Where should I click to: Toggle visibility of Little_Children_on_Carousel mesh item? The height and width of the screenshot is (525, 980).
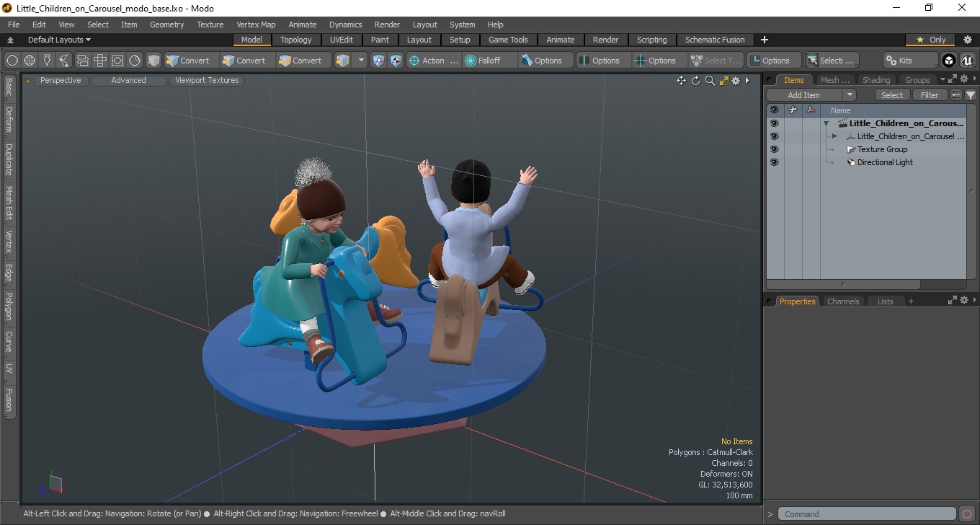(774, 136)
